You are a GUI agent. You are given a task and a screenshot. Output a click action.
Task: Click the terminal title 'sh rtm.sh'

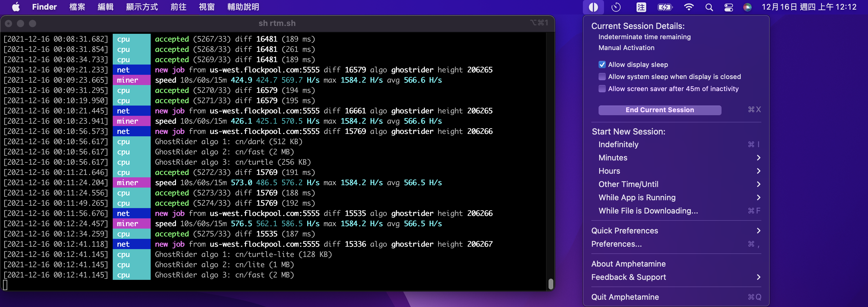277,23
